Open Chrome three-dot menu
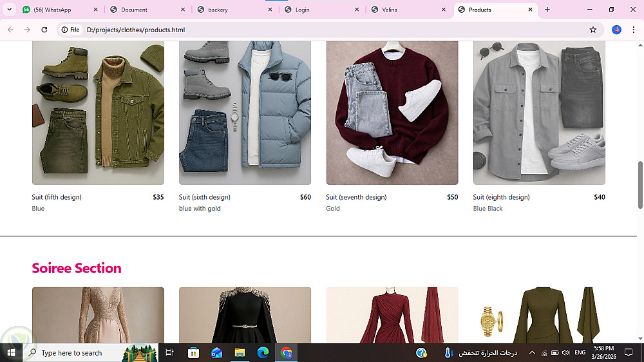This screenshot has height=362, width=644. coord(633,30)
